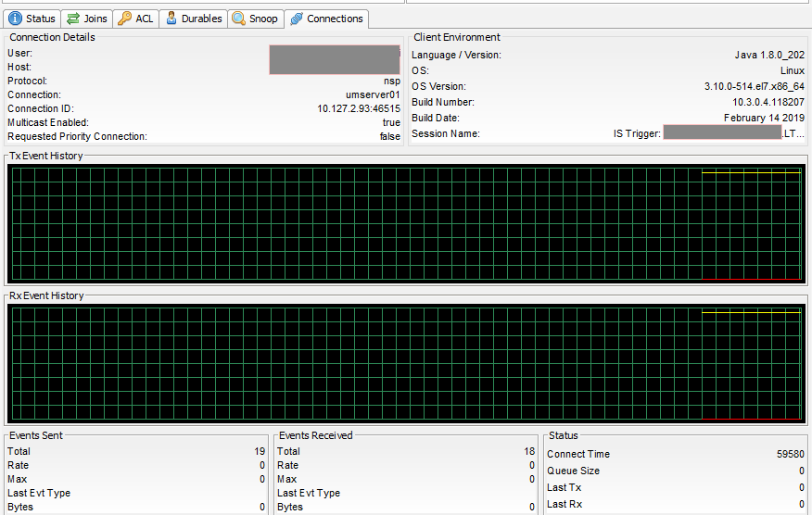812x515 pixels.
Task: Click the Build Number value 10.3.0.4.118207
Action: pyautogui.click(x=768, y=102)
